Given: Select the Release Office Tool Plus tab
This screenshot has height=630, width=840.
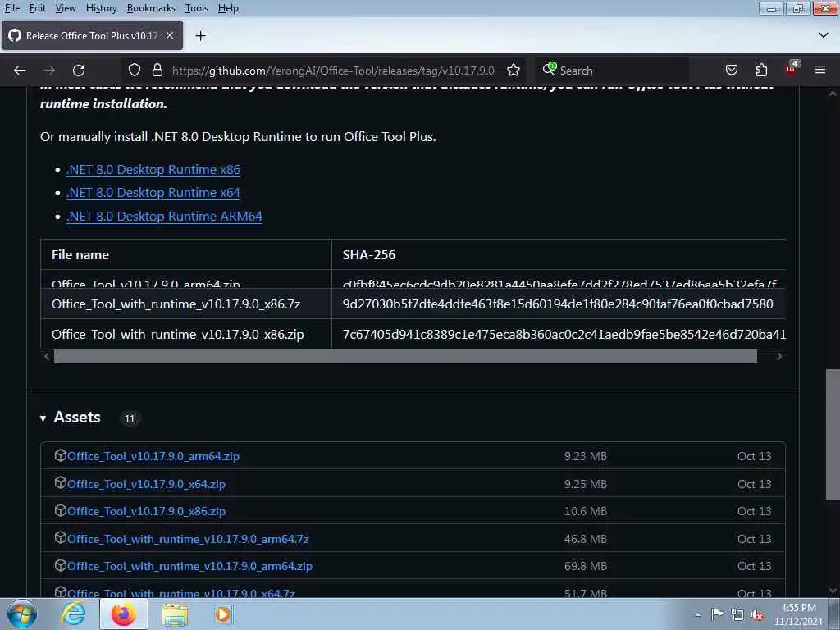Looking at the screenshot, I should coord(92,35).
